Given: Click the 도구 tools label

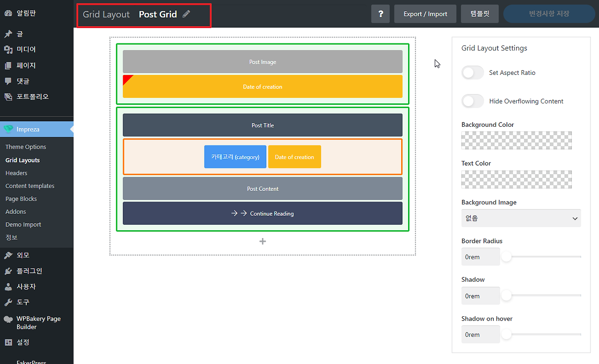Looking at the screenshot, I should (x=23, y=302).
